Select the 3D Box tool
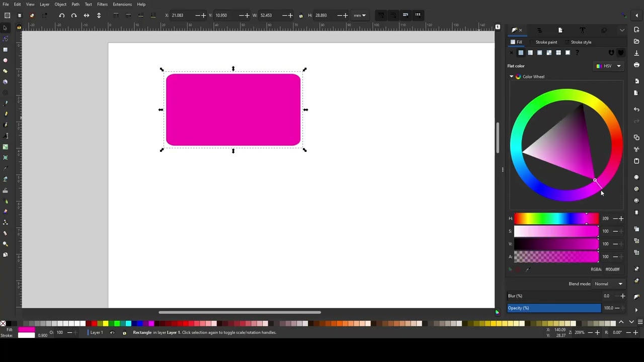 5,82
